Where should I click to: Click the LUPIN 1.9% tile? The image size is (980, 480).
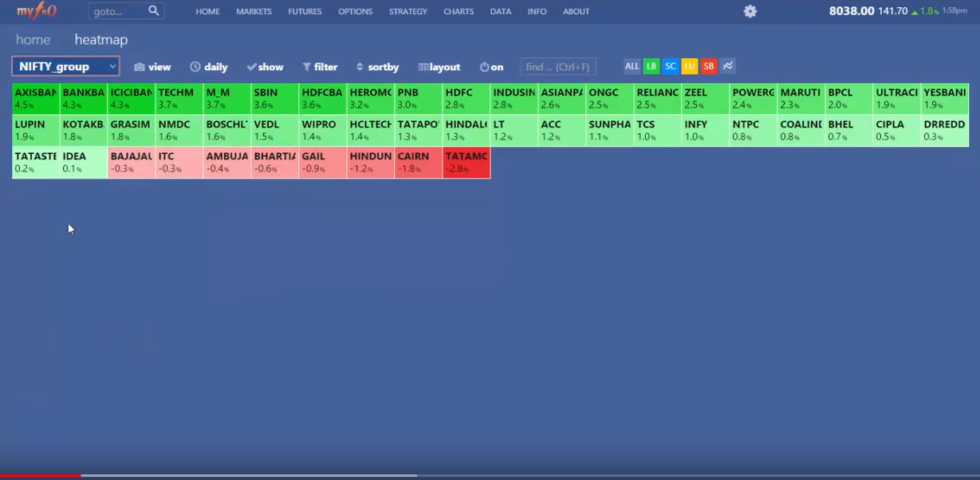click(36, 131)
